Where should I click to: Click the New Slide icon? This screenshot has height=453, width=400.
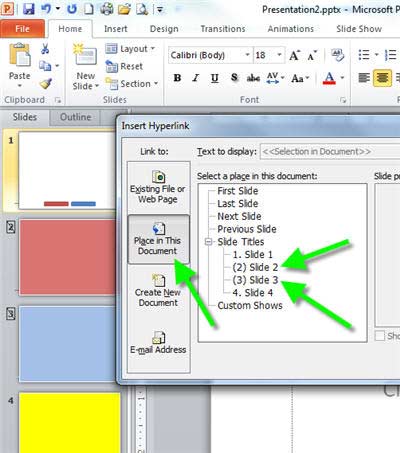[x=85, y=56]
